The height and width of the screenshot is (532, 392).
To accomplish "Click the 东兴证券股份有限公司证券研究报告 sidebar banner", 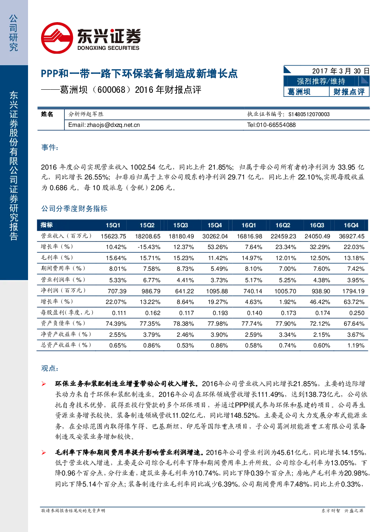I will (x=14, y=166).
